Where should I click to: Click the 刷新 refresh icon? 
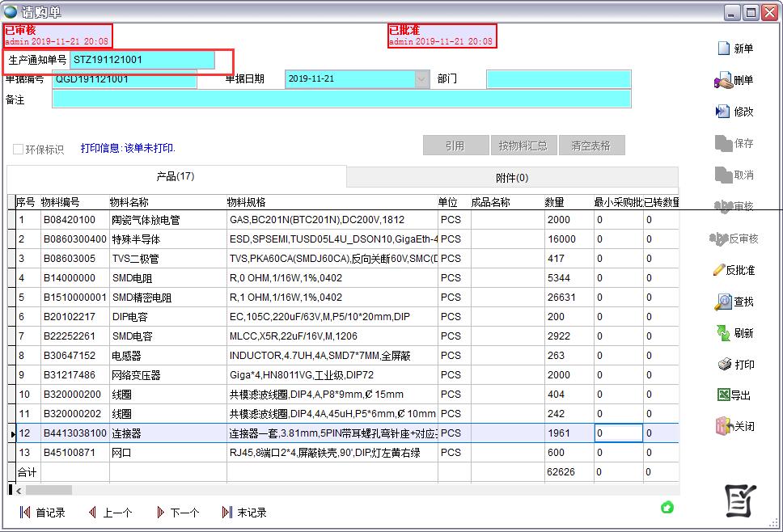723,332
